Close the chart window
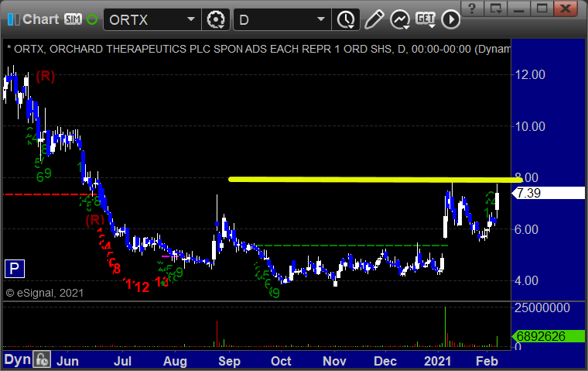The width and height of the screenshot is (588, 371). pos(565,8)
